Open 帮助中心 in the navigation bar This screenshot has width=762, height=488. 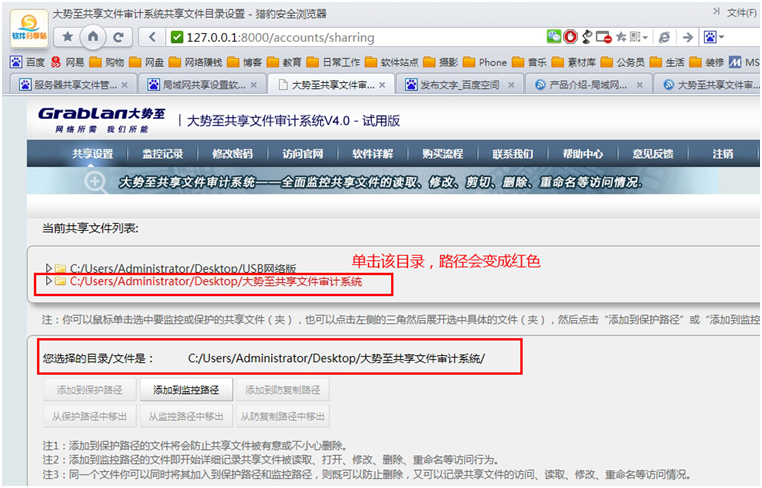(582, 154)
